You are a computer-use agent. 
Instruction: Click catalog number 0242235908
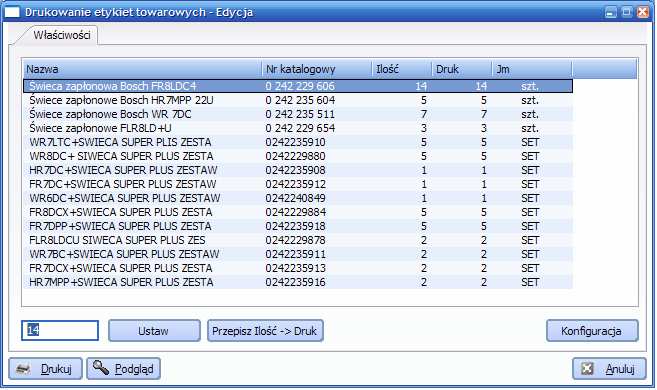point(295,170)
